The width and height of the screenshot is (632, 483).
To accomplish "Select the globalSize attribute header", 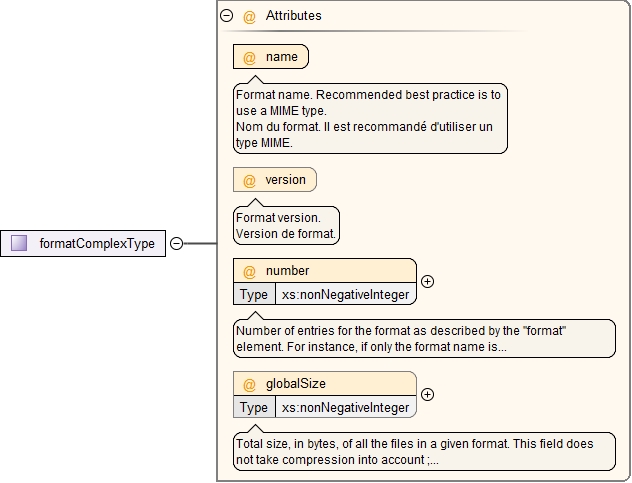I will pos(325,383).
